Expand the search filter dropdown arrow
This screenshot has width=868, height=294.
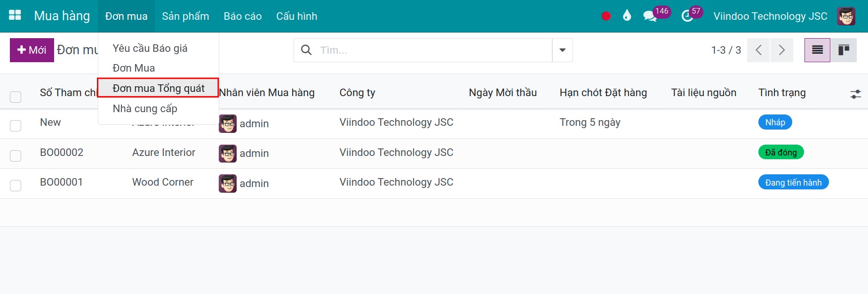click(x=562, y=50)
